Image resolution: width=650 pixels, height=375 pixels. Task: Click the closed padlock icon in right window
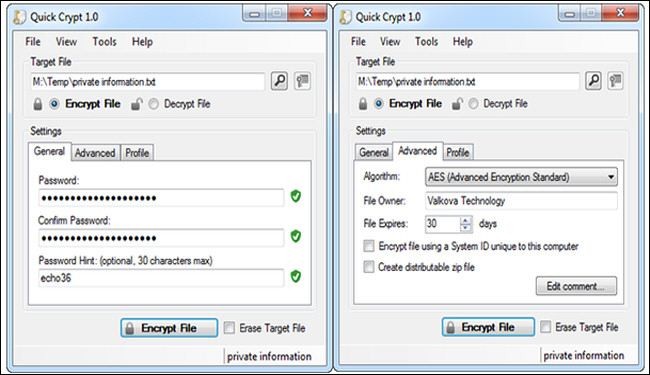[x=363, y=103]
